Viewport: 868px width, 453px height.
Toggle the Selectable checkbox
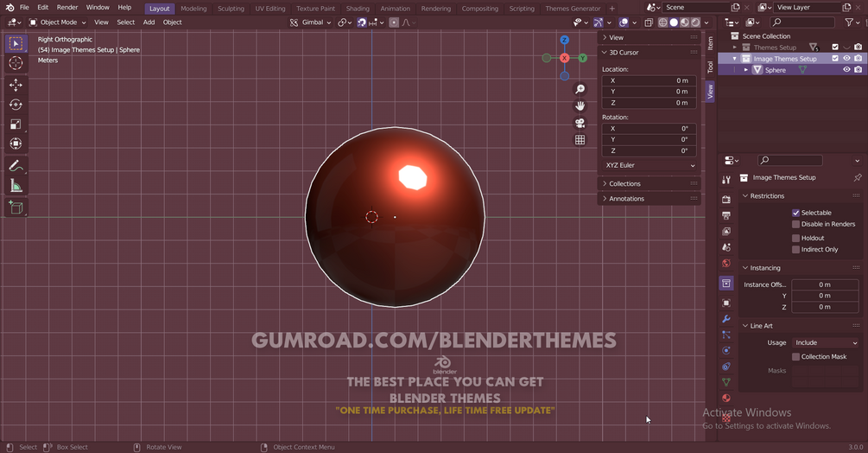pos(795,213)
